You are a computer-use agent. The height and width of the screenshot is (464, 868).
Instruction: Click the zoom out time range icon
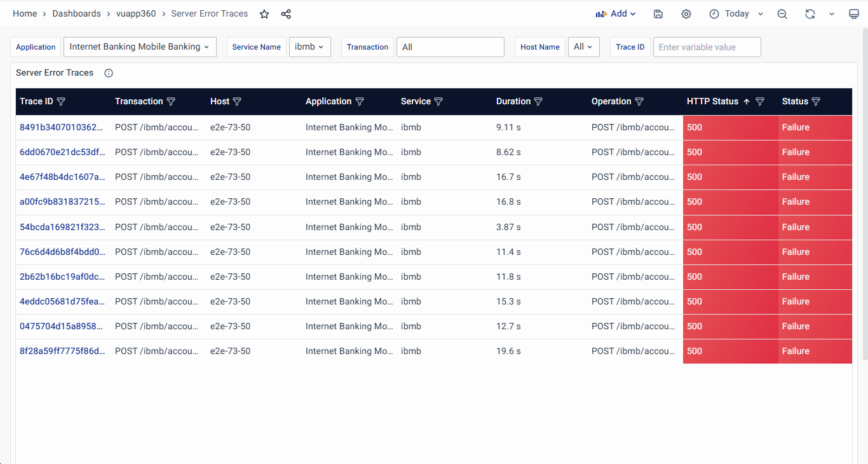pyautogui.click(x=782, y=14)
